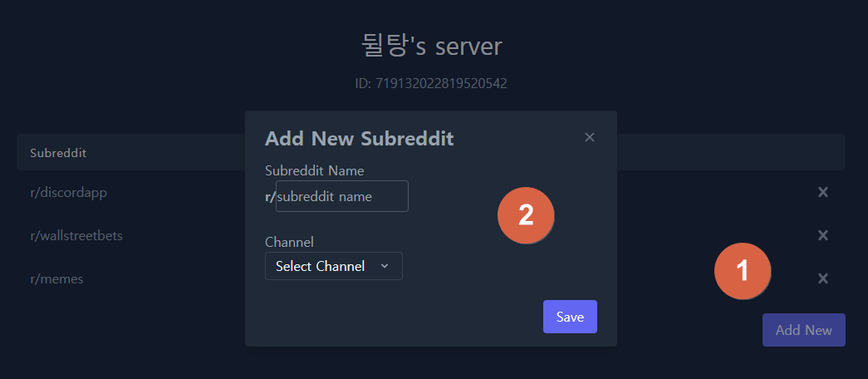Click the chevron arrow in Select Channel
The height and width of the screenshot is (379, 868).
385,266
